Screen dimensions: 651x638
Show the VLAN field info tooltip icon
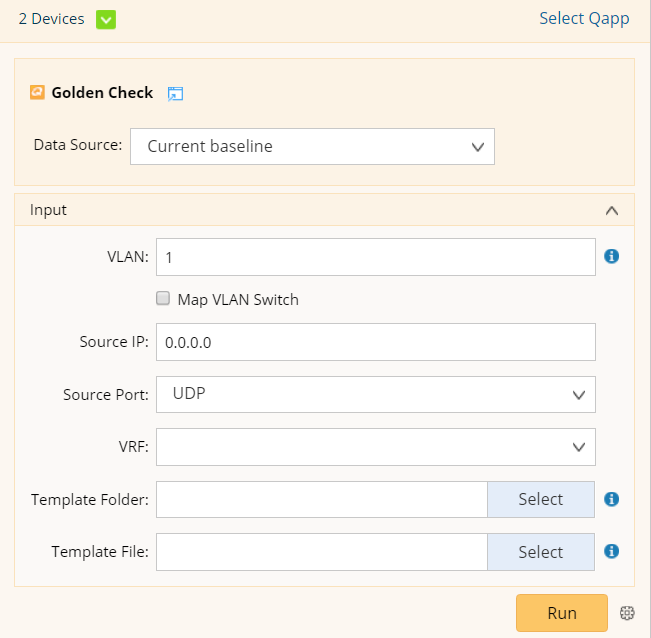(x=612, y=256)
